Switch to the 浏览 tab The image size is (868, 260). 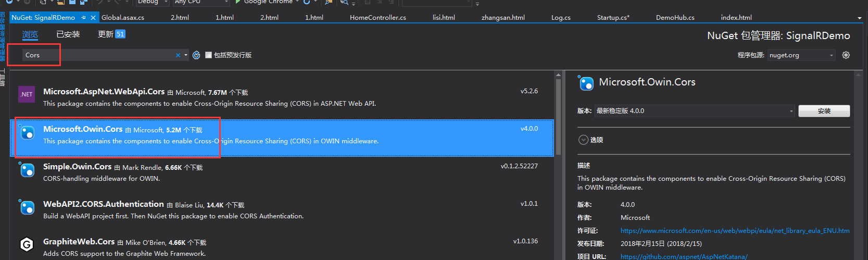coord(30,34)
